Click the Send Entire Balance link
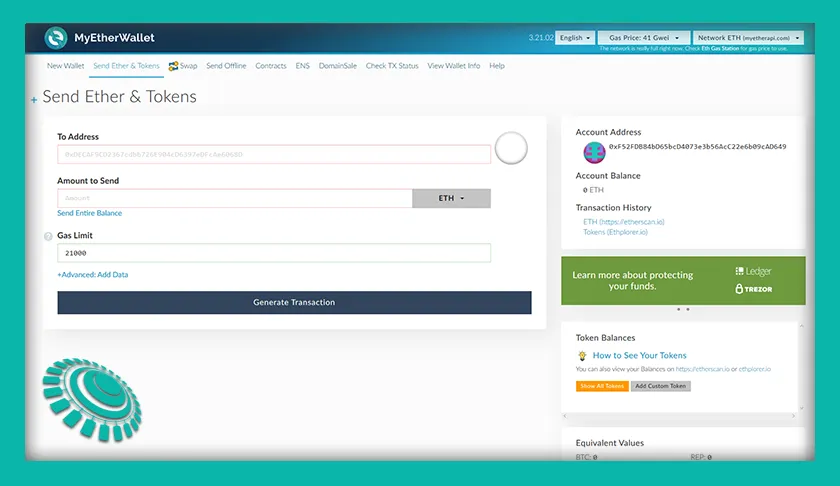The height and width of the screenshot is (486, 840). [x=89, y=213]
